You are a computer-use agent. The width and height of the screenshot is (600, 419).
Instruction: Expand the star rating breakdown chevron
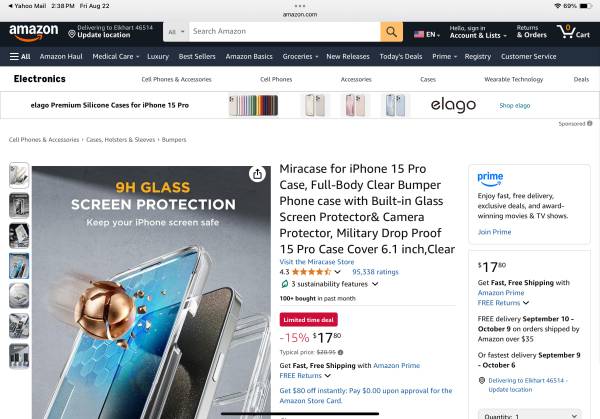point(337,272)
